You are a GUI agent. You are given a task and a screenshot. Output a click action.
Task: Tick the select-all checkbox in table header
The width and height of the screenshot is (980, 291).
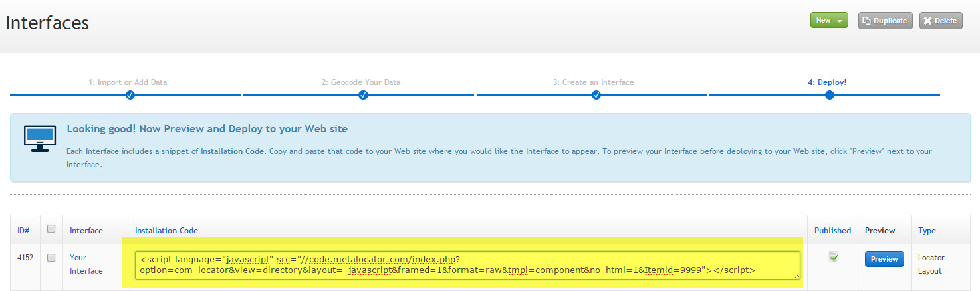coord(51,230)
